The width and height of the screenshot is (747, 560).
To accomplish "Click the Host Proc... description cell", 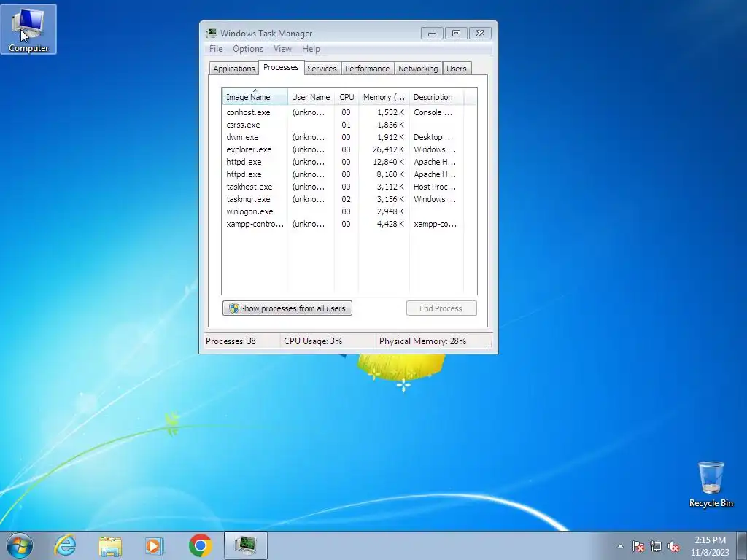I will click(x=435, y=187).
